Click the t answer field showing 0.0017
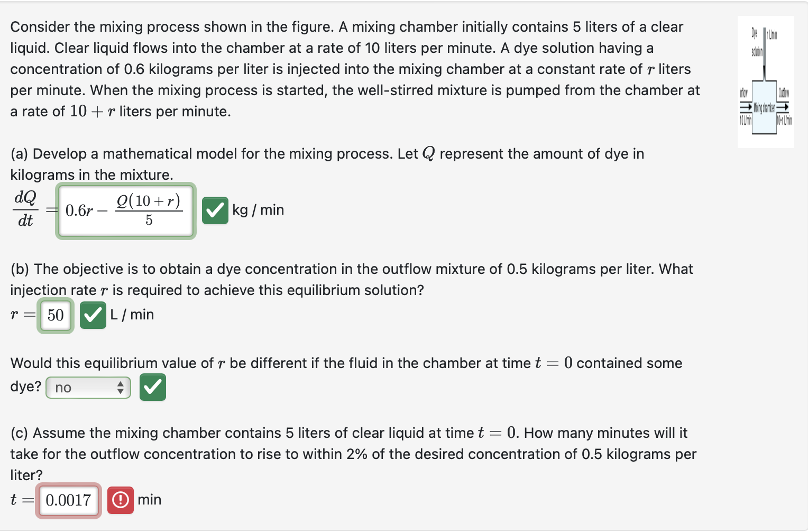 68,500
